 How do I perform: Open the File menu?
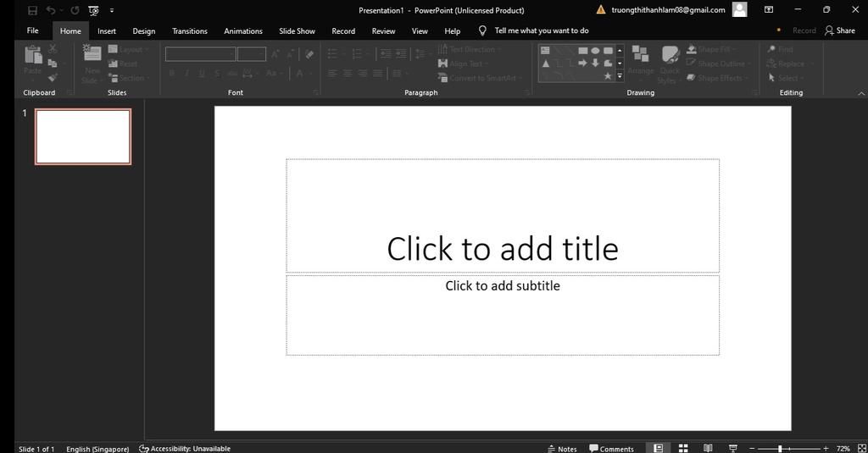pos(33,30)
